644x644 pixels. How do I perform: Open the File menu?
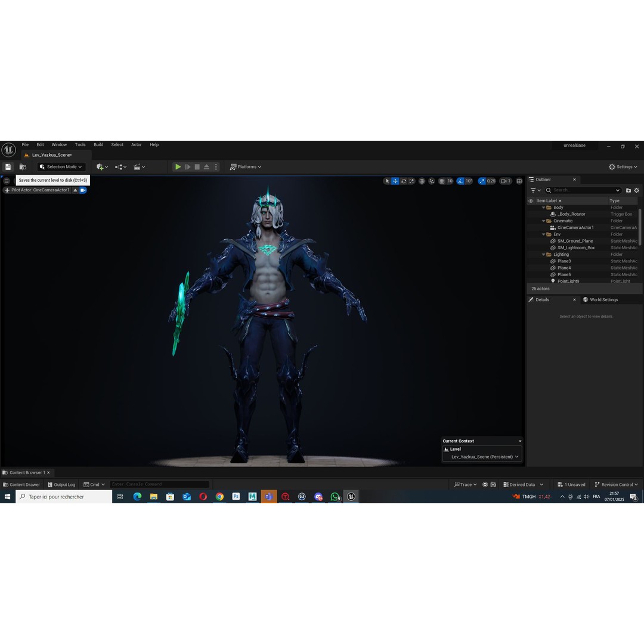pyautogui.click(x=25, y=144)
